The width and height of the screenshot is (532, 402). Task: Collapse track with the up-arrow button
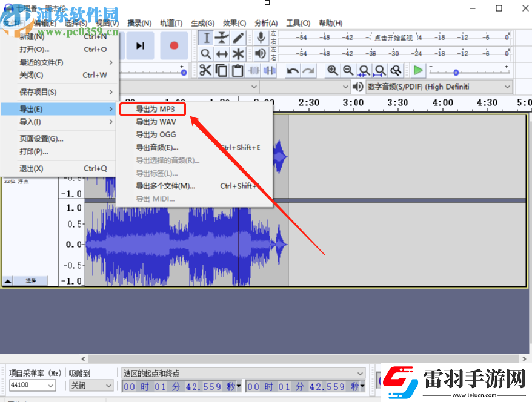click(8, 281)
